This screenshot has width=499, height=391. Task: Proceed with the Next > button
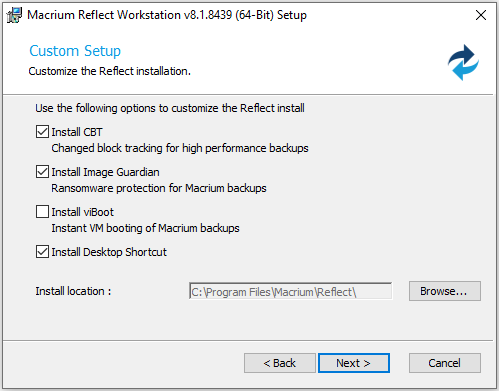[x=354, y=363]
